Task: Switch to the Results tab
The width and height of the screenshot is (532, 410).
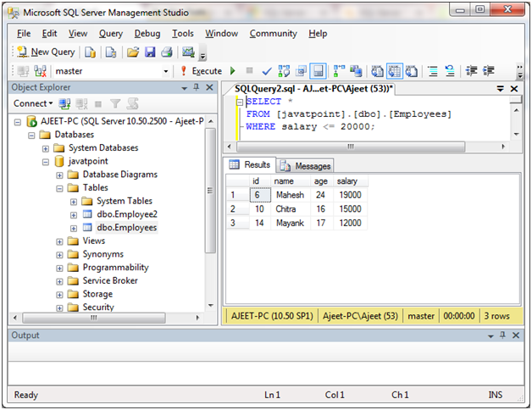Action: coord(250,164)
